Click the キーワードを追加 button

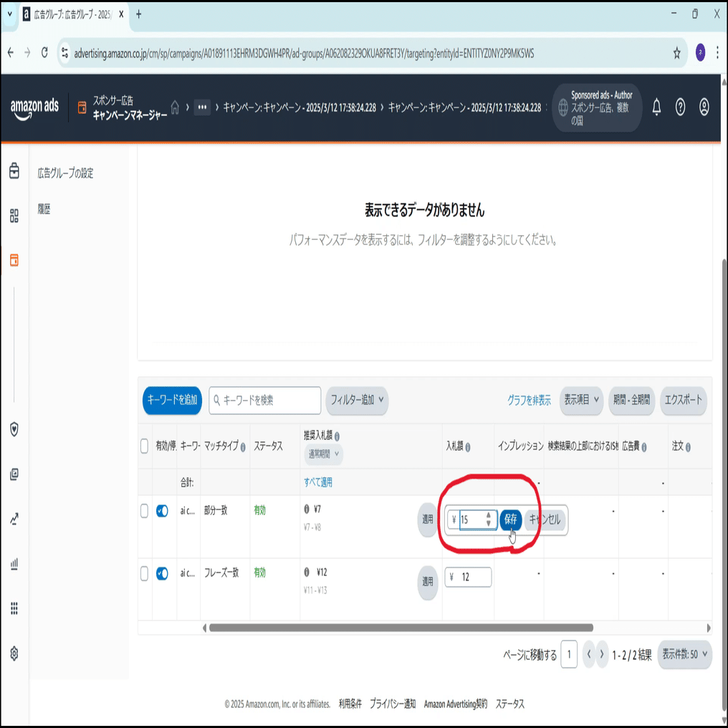[172, 400]
